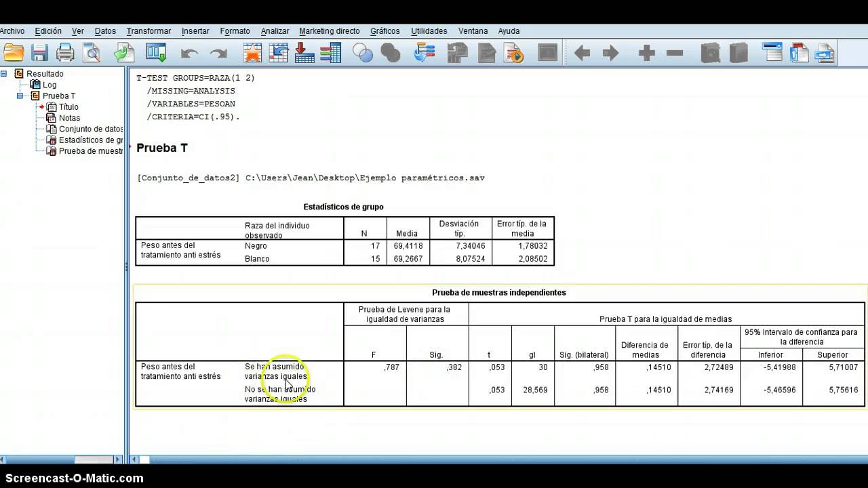Open the Datos menu

tap(105, 31)
